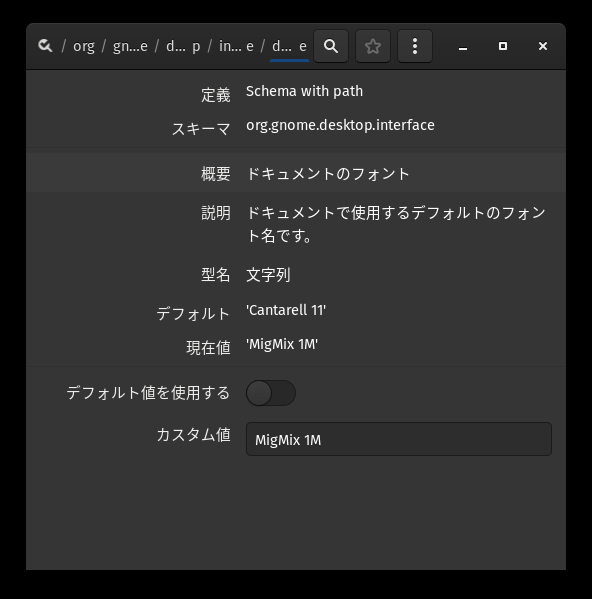Viewport: 592px width, 599px height.
Task: Minimize the dconf editor window
Action: click(x=463, y=46)
